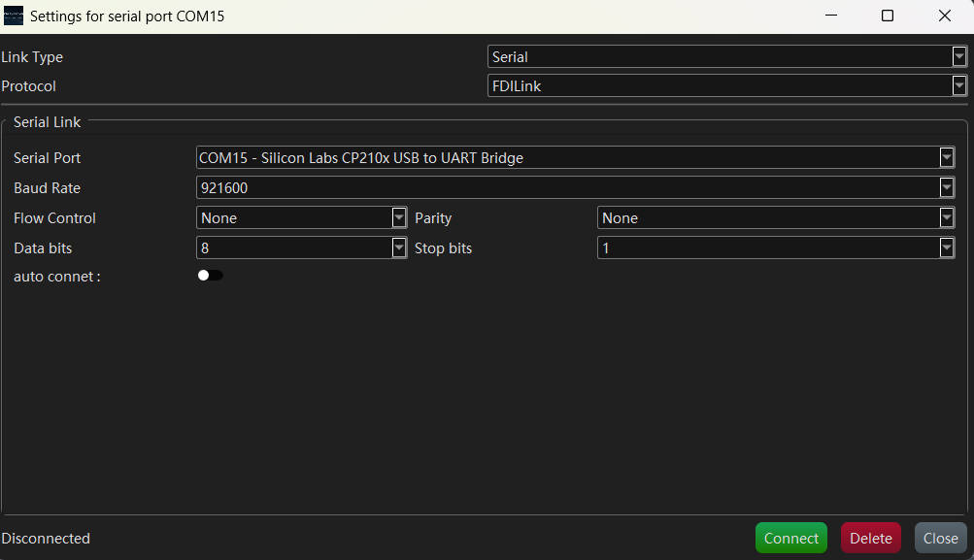974x560 pixels.
Task: Maximize the serial port settings window
Action: click(888, 16)
